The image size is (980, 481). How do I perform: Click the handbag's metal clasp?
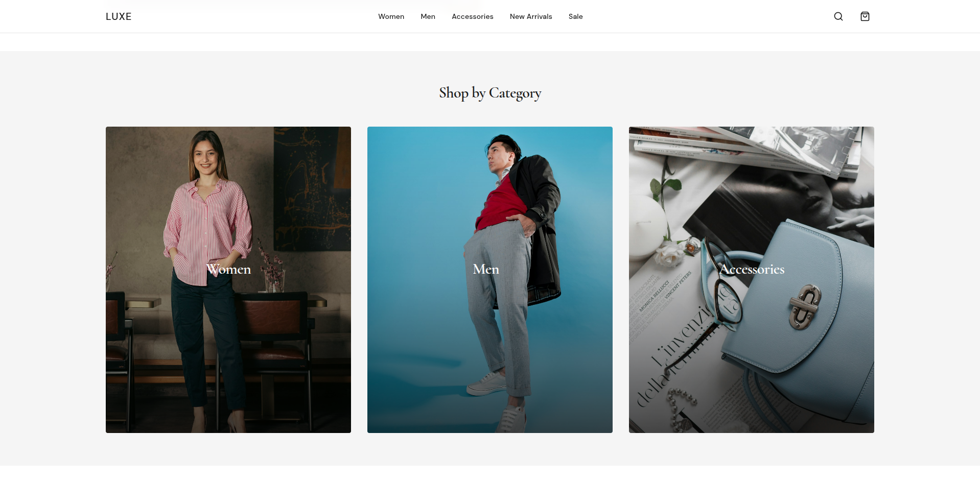804,306
